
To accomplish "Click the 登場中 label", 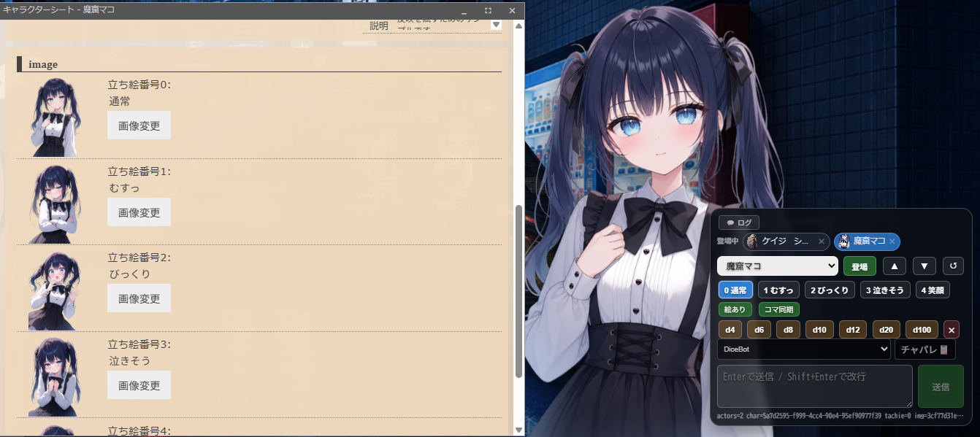I will [728, 241].
